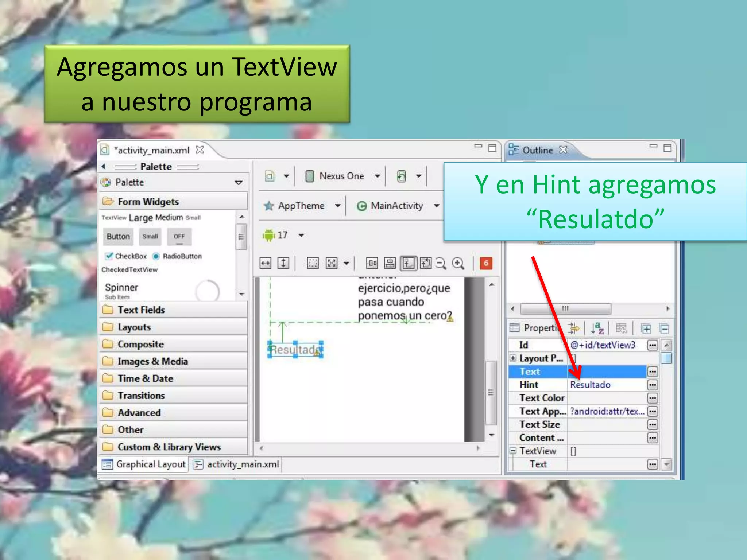Screen dimensions: 747x560
Task: Open the MainActivity dropdown
Action: point(437,206)
